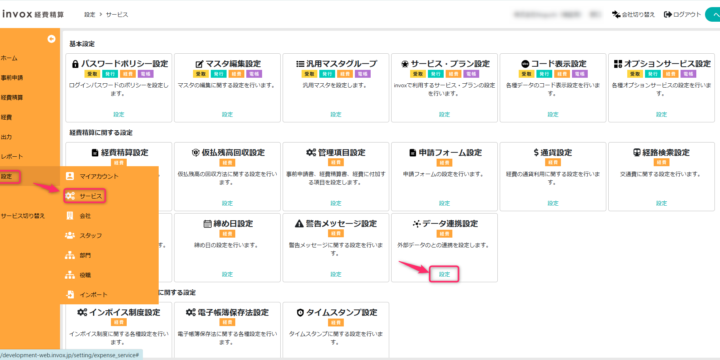This screenshot has width=720, height=360.
Task: Open 出力 in the sidebar
Action: coord(6,137)
